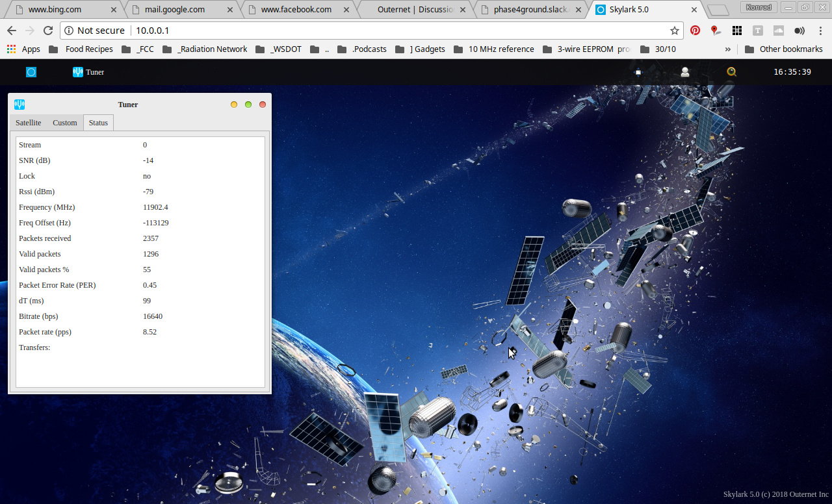The image size is (832, 504).
Task: Switch to the Satellite tab
Action: tap(29, 123)
